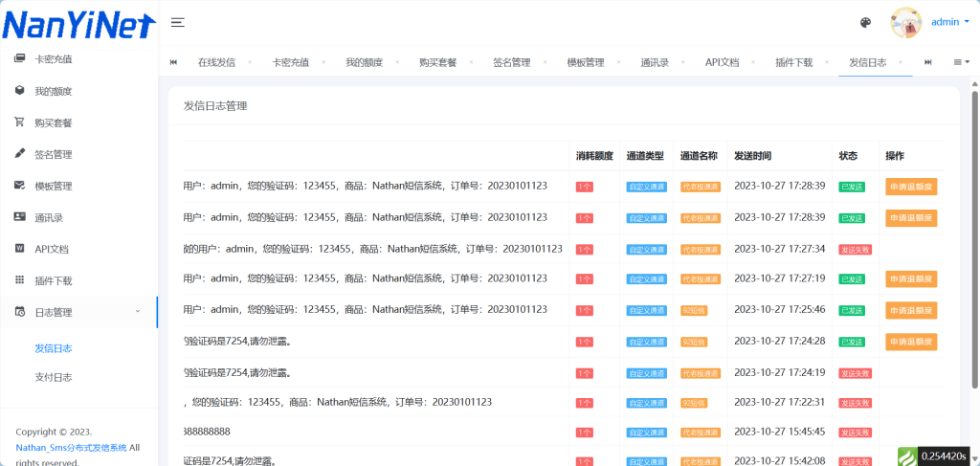Collapse the 日志管理 submenu chevron
The width and height of the screenshot is (980, 466).
click(x=138, y=311)
